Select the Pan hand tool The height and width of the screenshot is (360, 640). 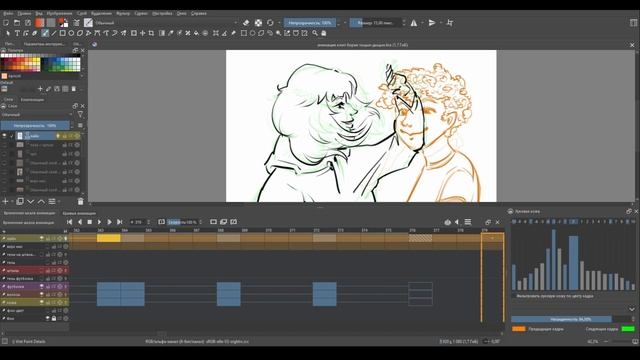pos(324,33)
